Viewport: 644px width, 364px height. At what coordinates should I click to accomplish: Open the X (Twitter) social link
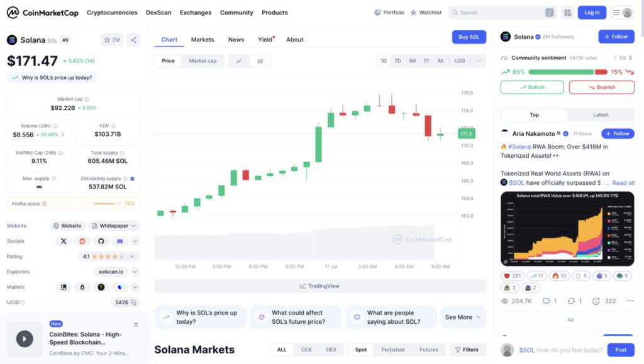point(64,241)
